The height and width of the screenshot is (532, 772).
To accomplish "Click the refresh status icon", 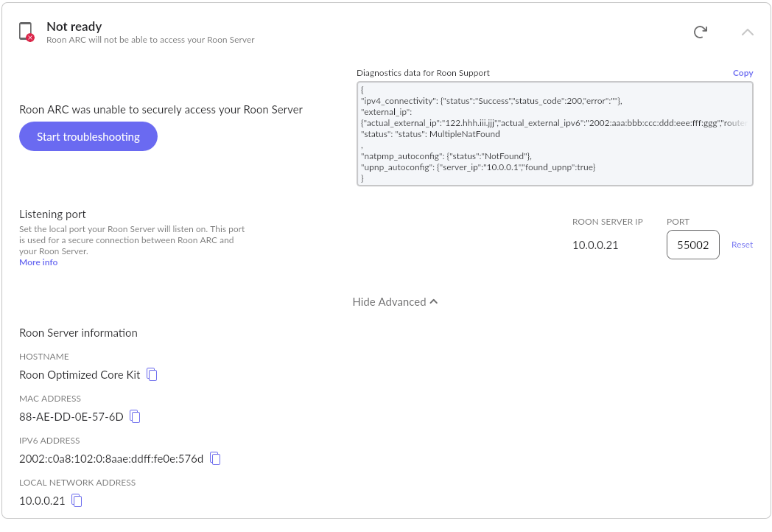I will coord(700,32).
